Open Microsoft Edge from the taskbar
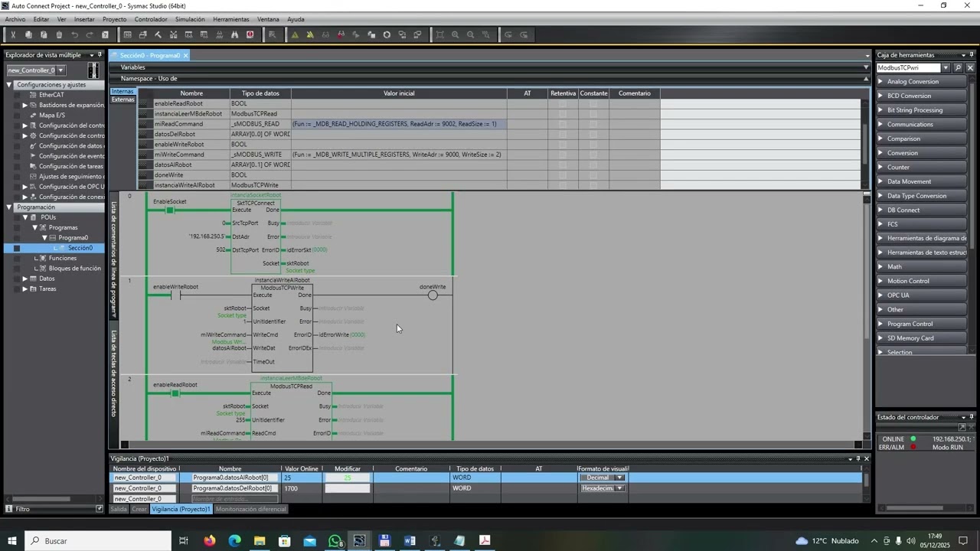 click(x=234, y=541)
